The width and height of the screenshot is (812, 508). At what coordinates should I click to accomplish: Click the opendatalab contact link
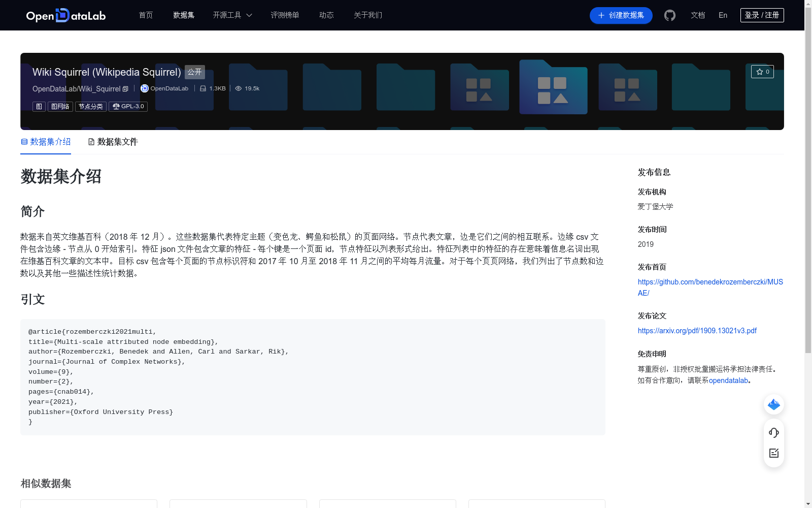point(728,380)
